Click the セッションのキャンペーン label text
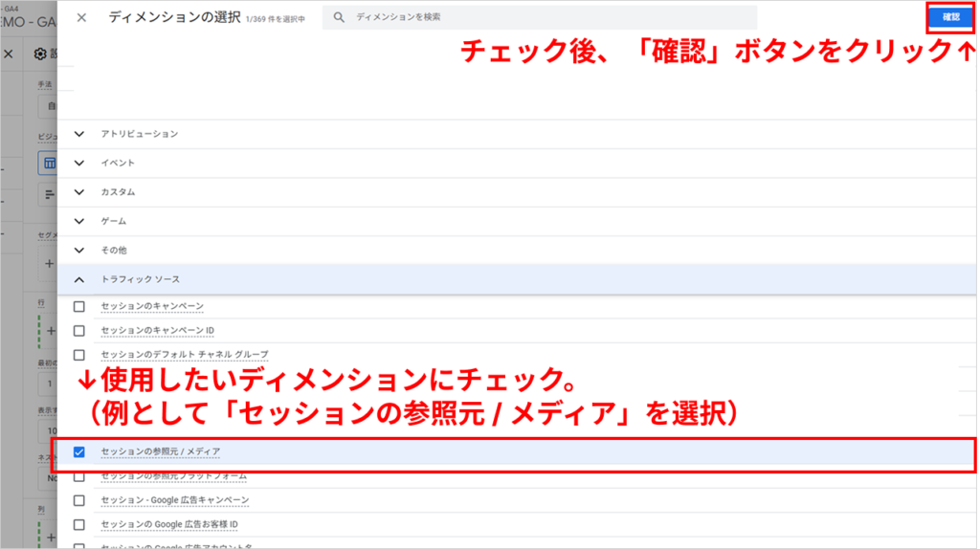The height and width of the screenshot is (549, 980). (152, 306)
